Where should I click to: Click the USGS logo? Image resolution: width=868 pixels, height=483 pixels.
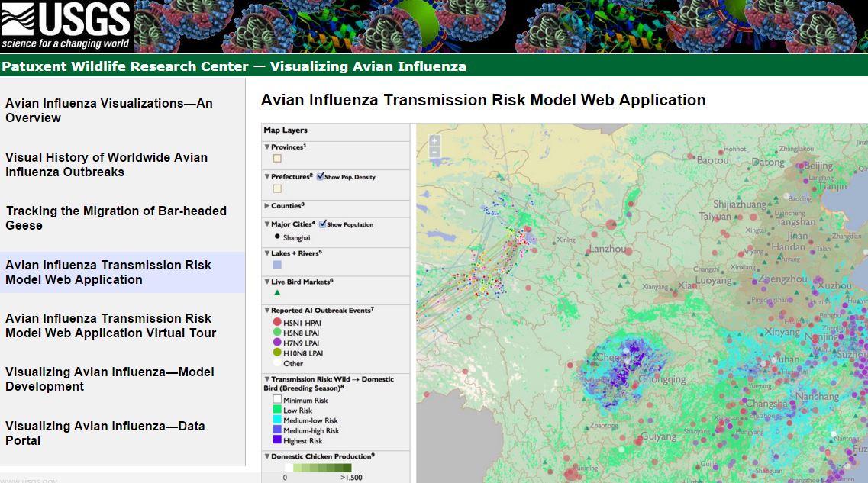[66, 27]
